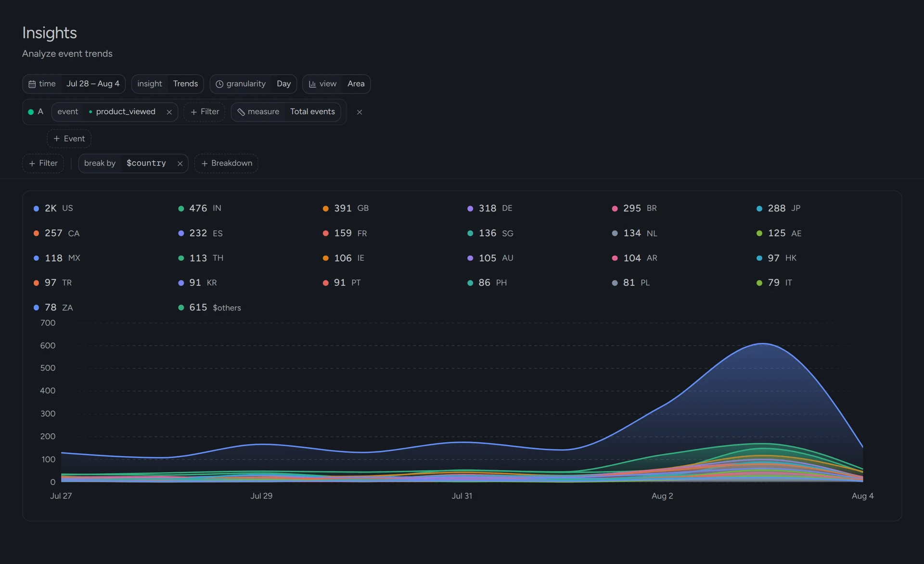Delete series A with the row X icon
This screenshot has height=564, width=924.
(359, 112)
